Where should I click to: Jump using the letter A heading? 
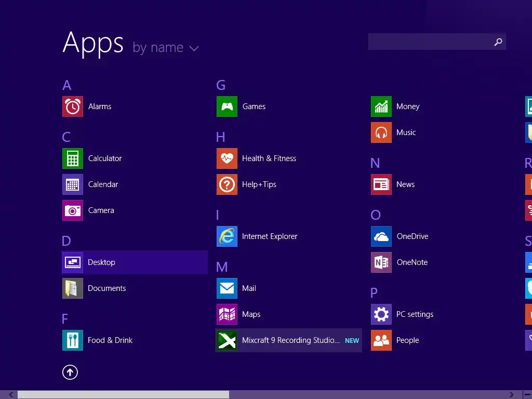coord(67,85)
